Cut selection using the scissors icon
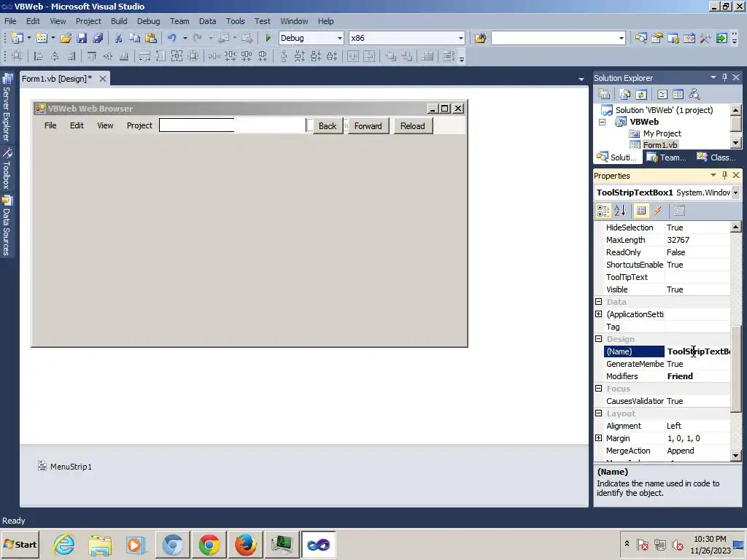This screenshot has height=560, width=747. point(119,38)
